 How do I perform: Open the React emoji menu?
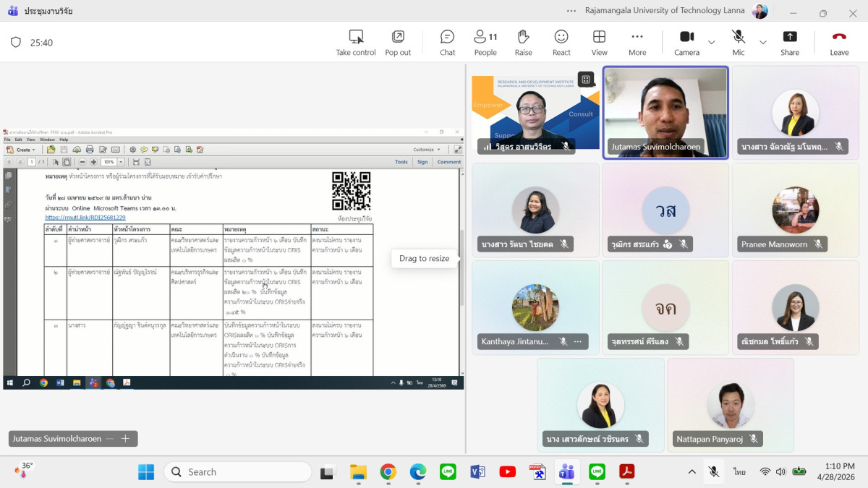pos(561,42)
